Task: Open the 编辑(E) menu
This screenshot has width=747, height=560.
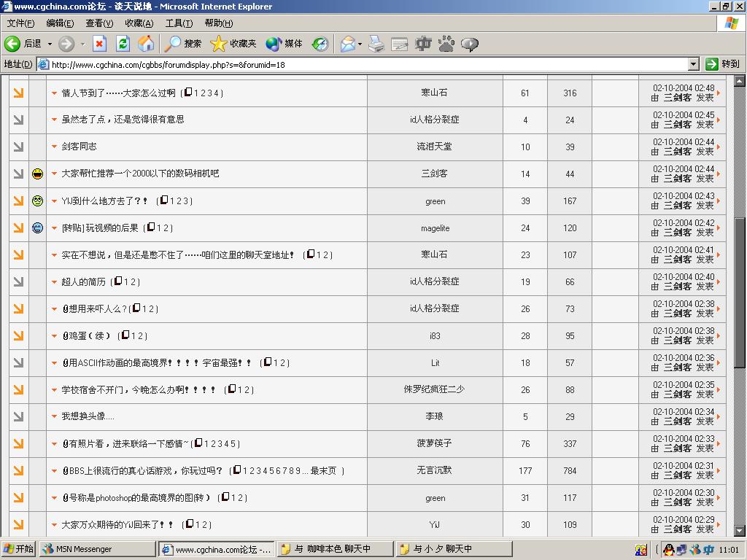Action: point(60,23)
